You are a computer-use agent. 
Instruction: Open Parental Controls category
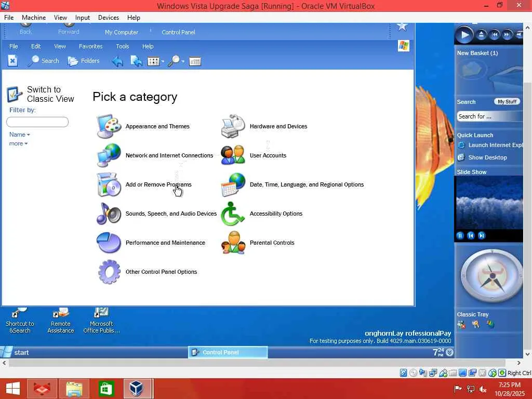coord(258,243)
